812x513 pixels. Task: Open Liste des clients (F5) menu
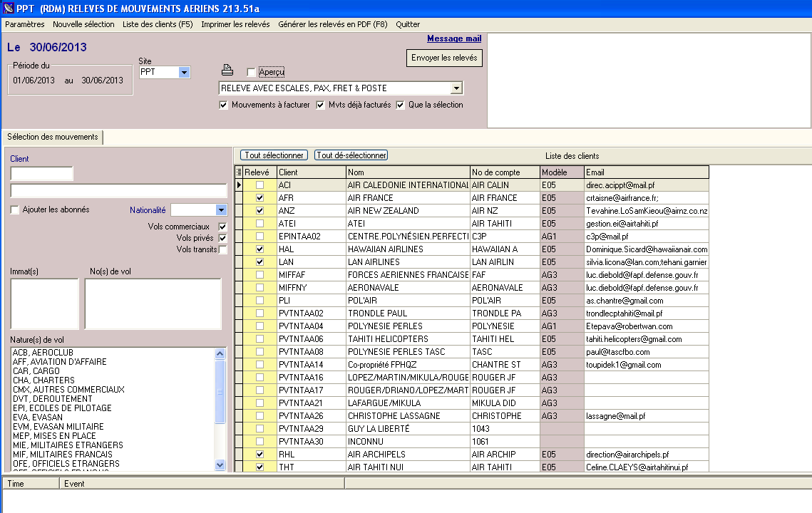click(x=158, y=24)
